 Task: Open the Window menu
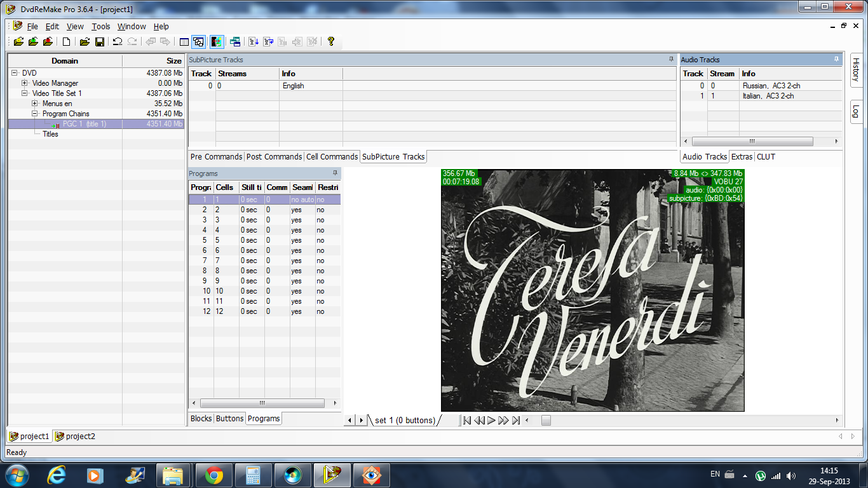coord(132,27)
